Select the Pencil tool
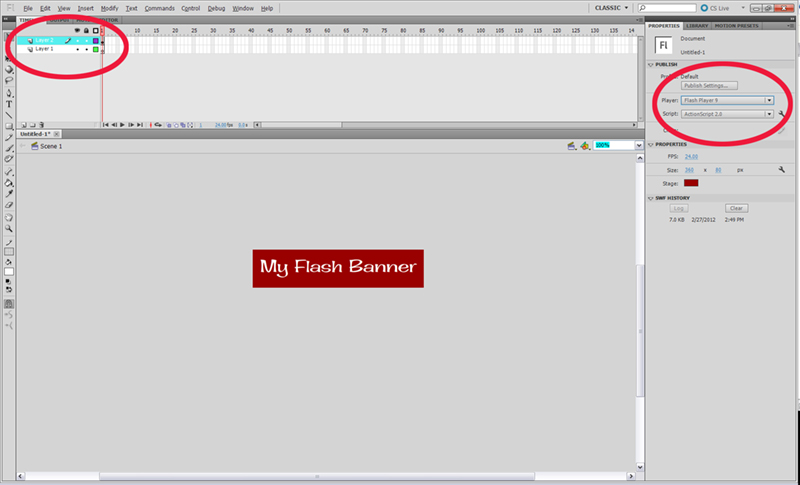The height and width of the screenshot is (485, 800). tap(9, 137)
